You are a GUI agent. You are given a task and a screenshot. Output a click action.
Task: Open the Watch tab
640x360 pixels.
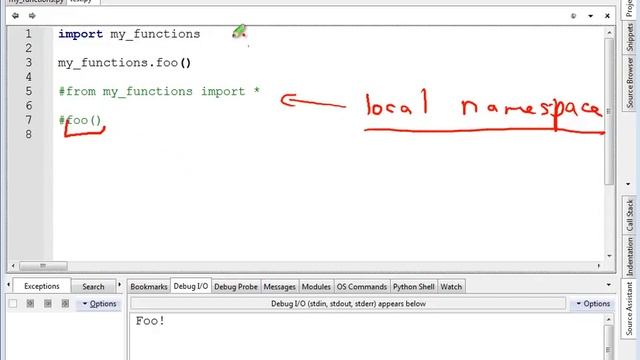pyautogui.click(x=451, y=287)
